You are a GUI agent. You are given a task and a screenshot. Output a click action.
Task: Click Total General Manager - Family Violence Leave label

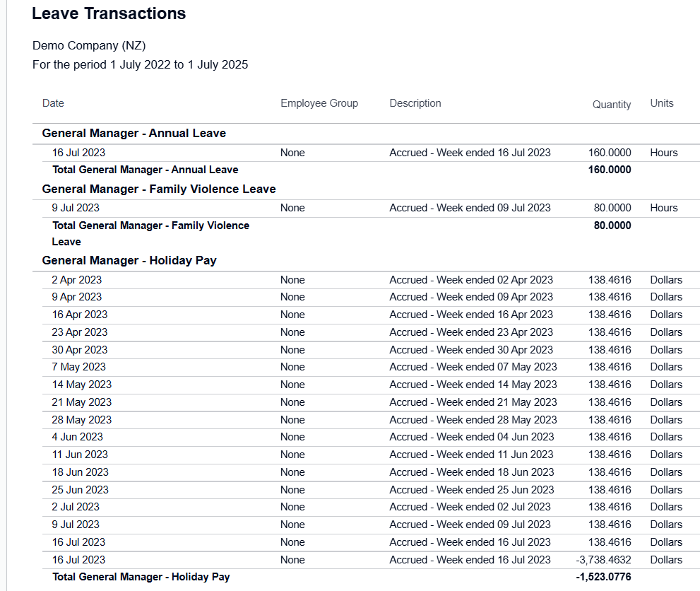click(151, 233)
